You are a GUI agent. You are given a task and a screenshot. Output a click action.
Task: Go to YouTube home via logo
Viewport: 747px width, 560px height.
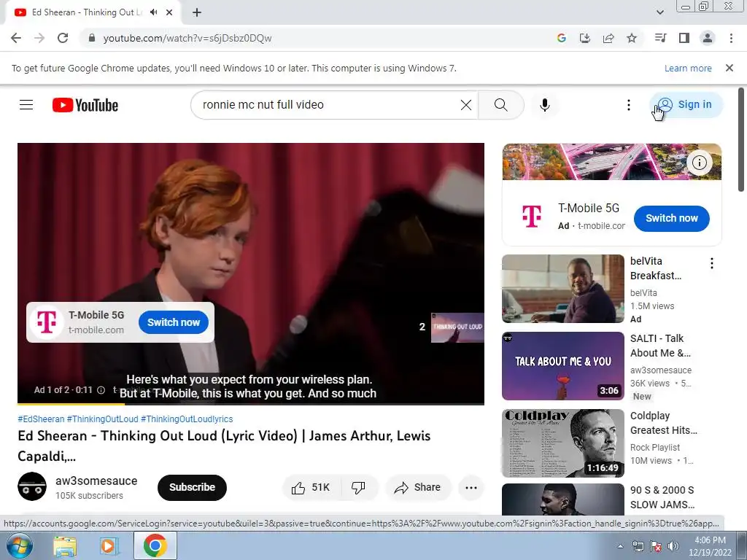point(85,105)
